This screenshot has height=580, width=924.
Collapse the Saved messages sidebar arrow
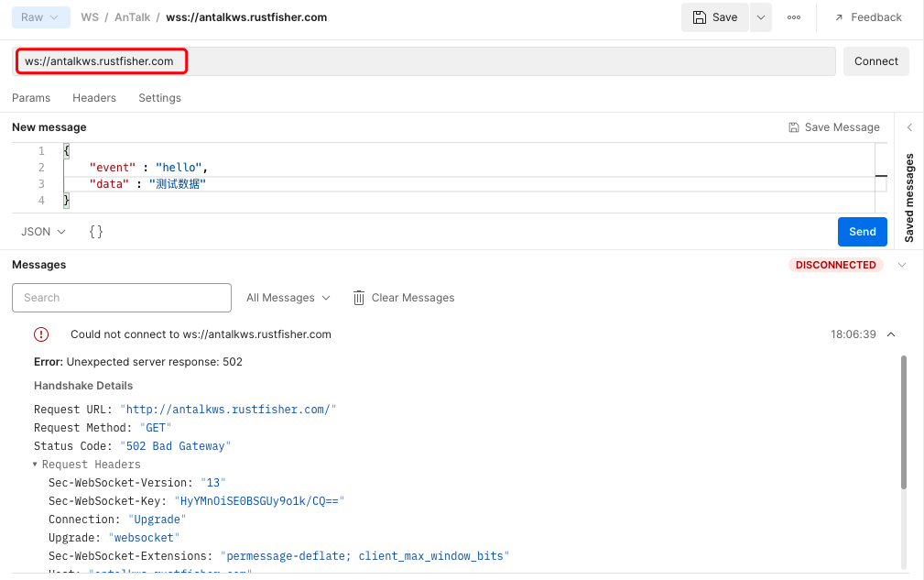[909, 127]
